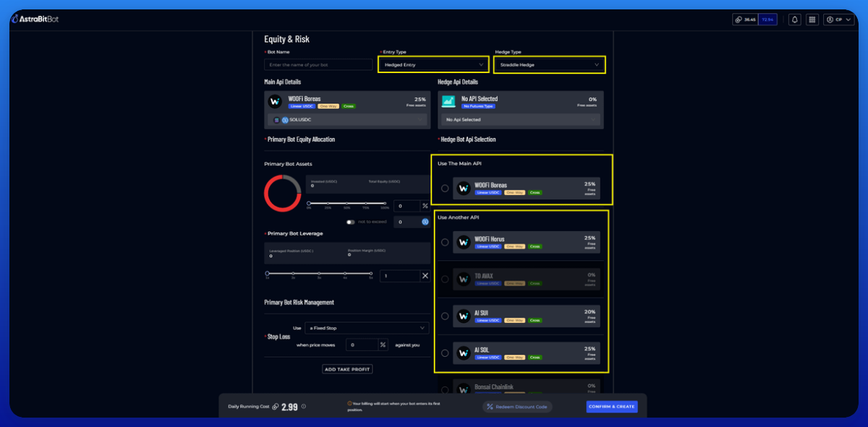Screen dimensions: 868x427
Task: Click the info icon next to 2.99 cost
Action: tap(303, 407)
